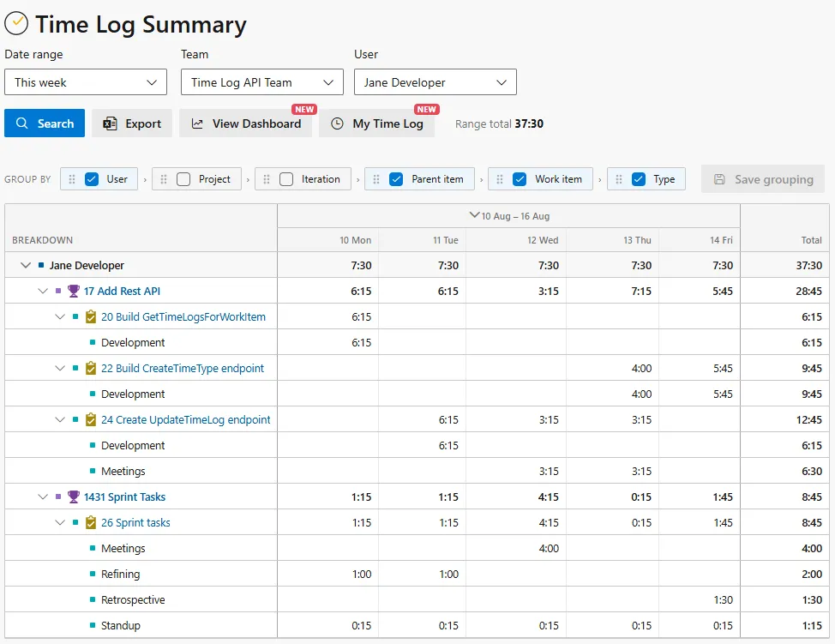This screenshot has height=644, width=835.
Task: Open the Date range dropdown showing This week
Action: pyautogui.click(x=86, y=82)
